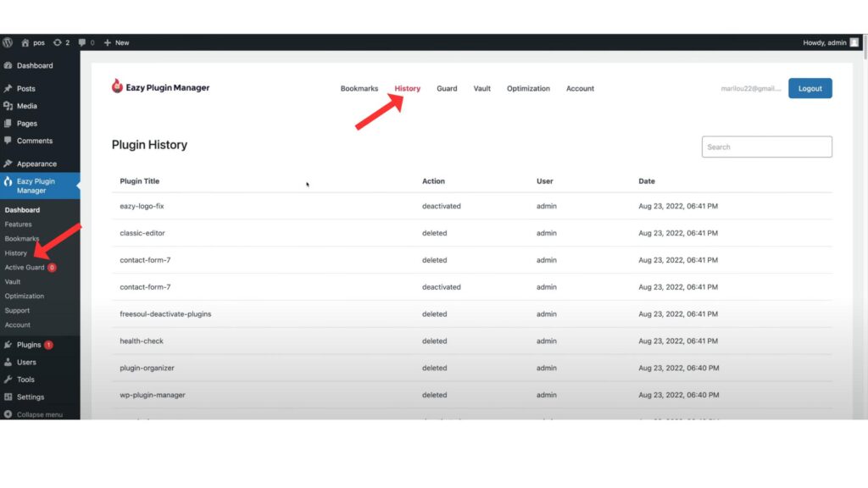Viewport: 868px width, 488px height.
Task: Click the Eazy Plugin Manager header logo
Action: pyautogui.click(x=160, y=87)
